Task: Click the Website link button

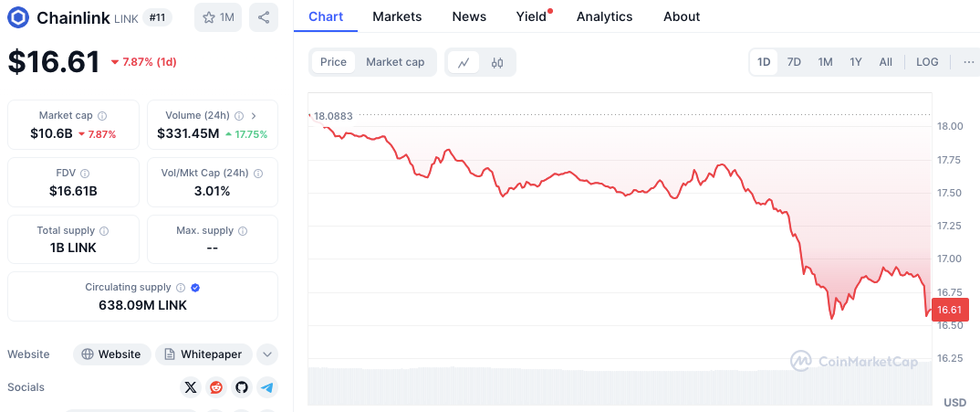Action: 111,354
